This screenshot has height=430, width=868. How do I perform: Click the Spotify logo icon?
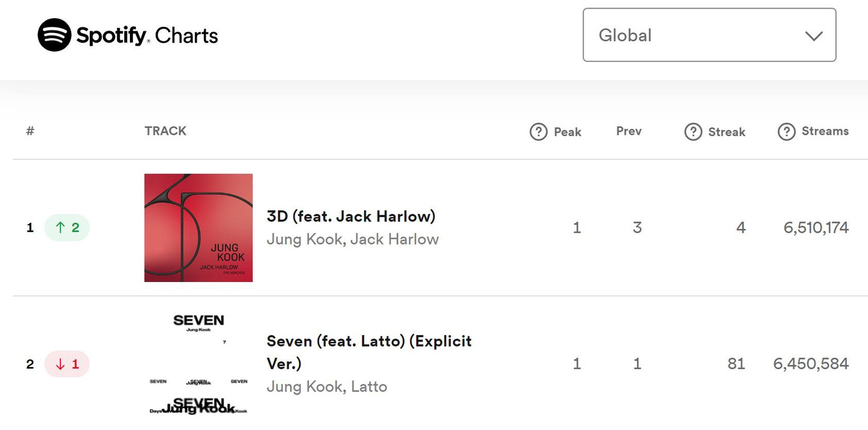click(x=54, y=35)
